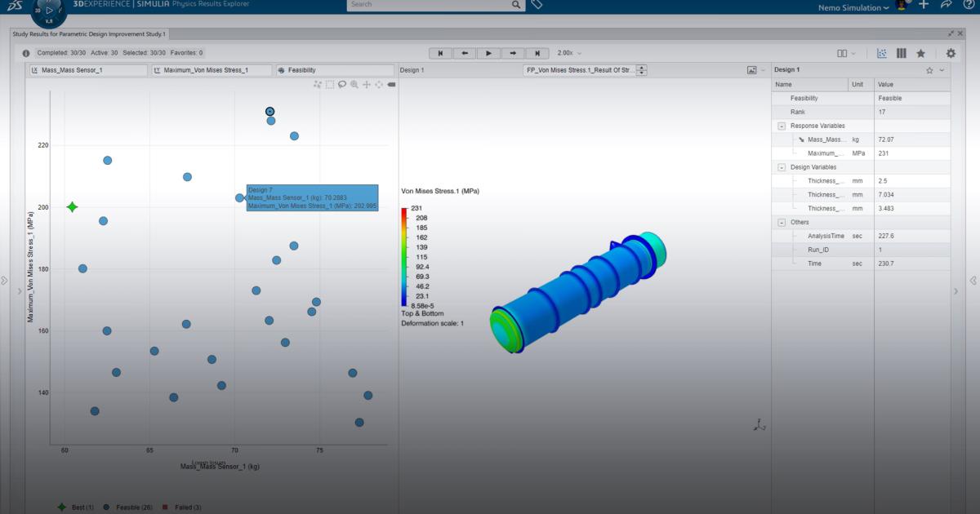Click the dock panel icon in the tab bar

[x=951, y=34]
